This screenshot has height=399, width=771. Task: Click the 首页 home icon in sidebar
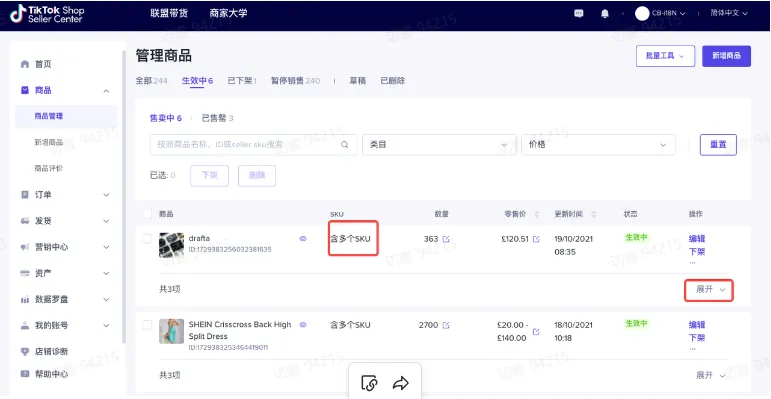(25, 64)
